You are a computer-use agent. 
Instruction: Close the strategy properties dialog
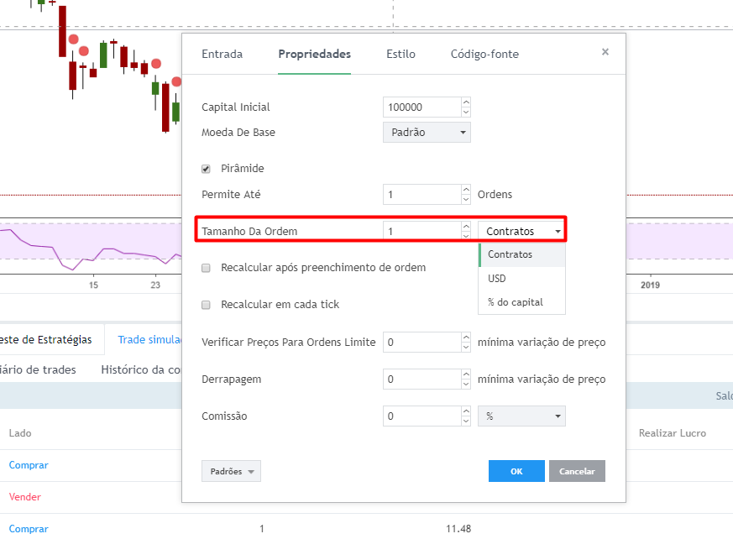point(605,52)
